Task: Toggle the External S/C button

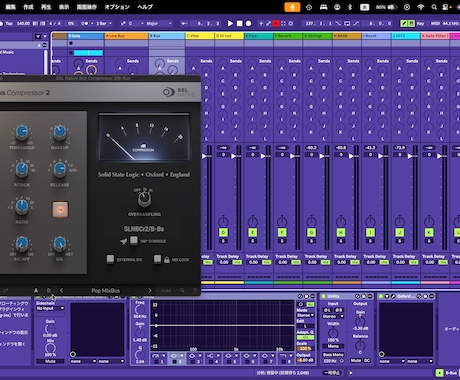Action: pos(110,259)
